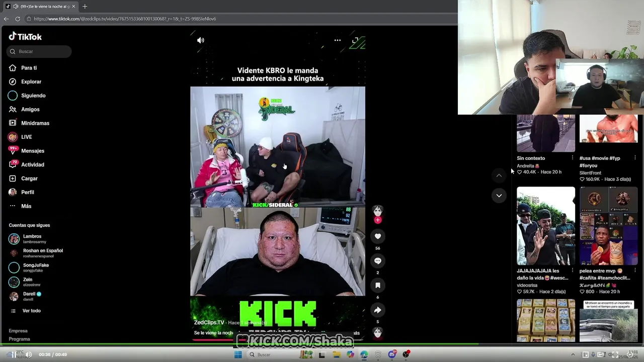Mute the TikTok video sound

(201, 40)
